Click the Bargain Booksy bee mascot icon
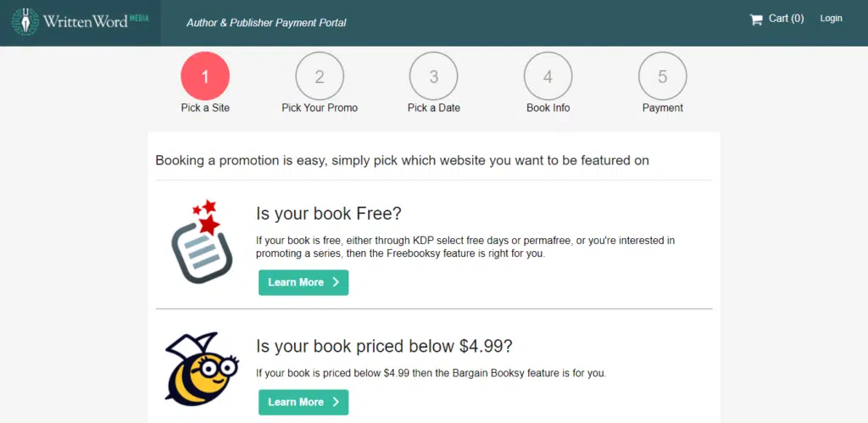 (200, 370)
